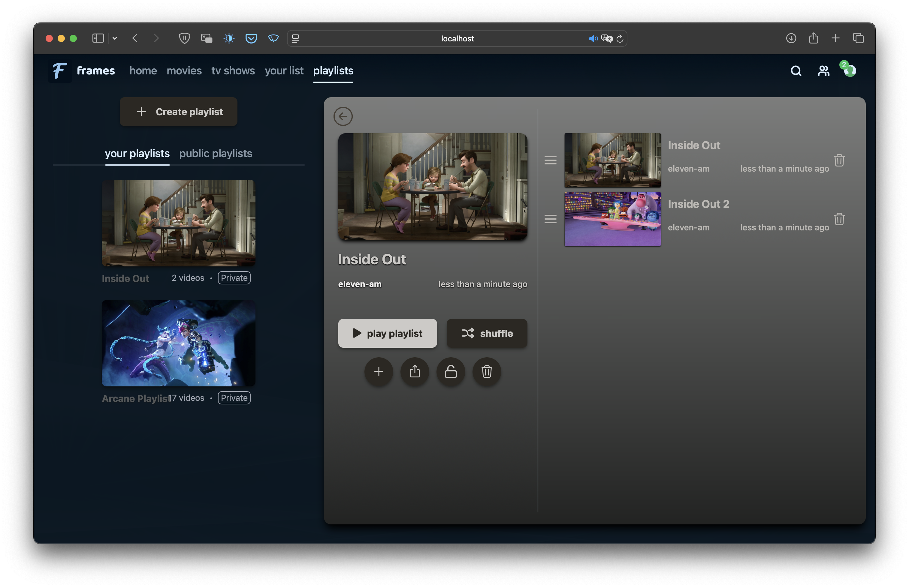The width and height of the screenshot is (909, 588).
Task: Click the Private badge on Arcane Playlist
Action: [x=234, y=397]
